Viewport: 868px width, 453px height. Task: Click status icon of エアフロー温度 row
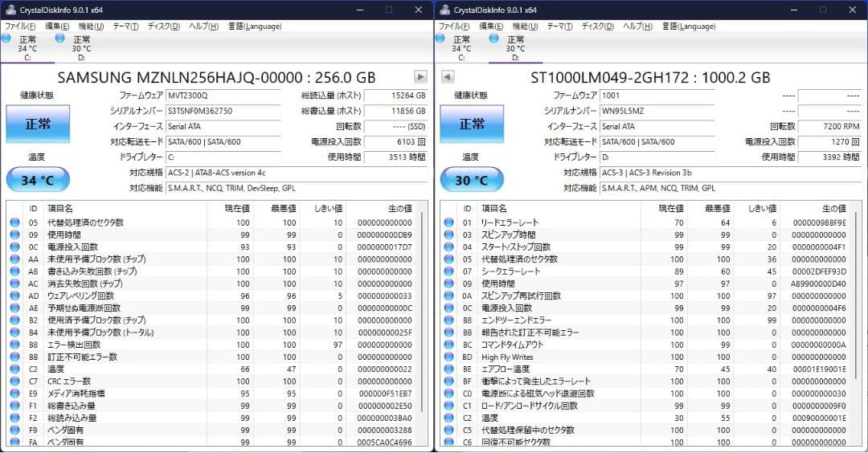pos(449,369)
